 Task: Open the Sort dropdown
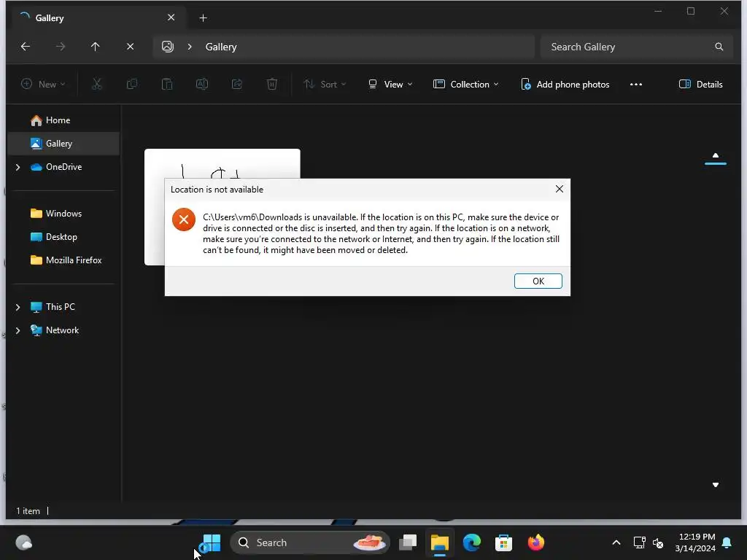point(325,85)
